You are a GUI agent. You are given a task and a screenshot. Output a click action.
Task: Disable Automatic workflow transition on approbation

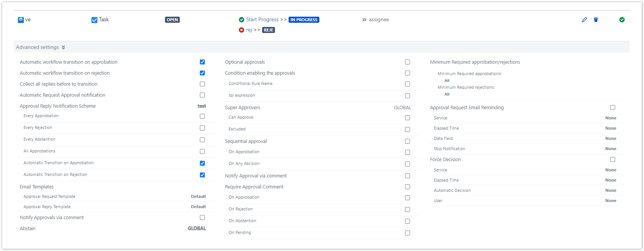point(202,62)
